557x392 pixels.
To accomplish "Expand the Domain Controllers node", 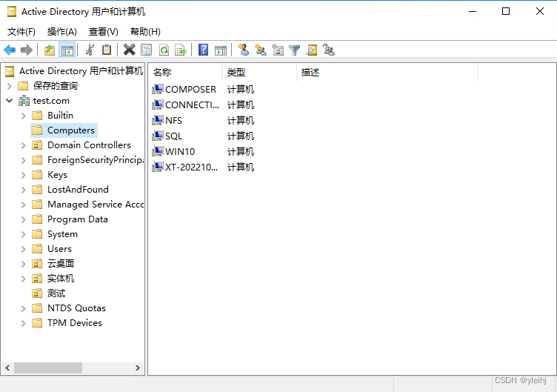I will point(24,145).
